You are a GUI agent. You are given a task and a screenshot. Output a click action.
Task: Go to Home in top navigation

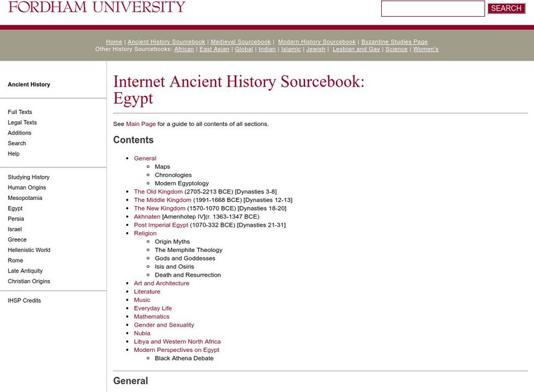click(113, 41)
